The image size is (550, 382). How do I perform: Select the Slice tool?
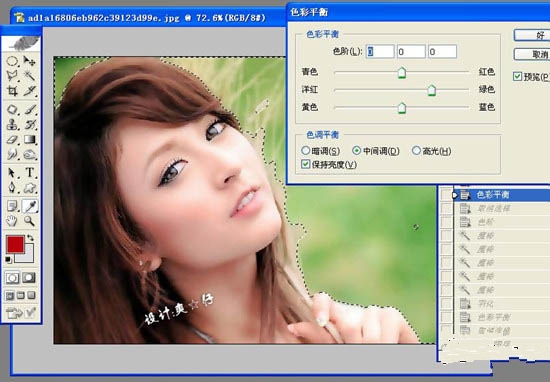29,91
